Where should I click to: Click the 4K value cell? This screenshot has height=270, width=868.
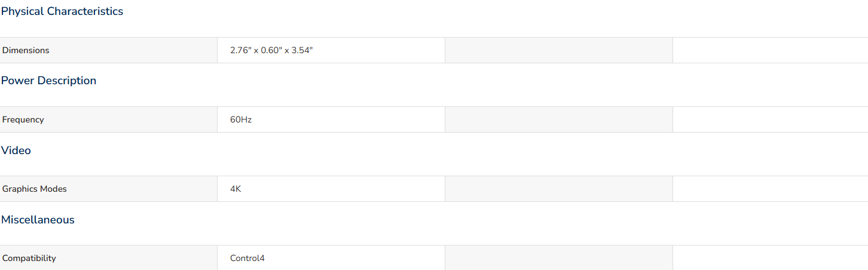(x=331, y=189)
